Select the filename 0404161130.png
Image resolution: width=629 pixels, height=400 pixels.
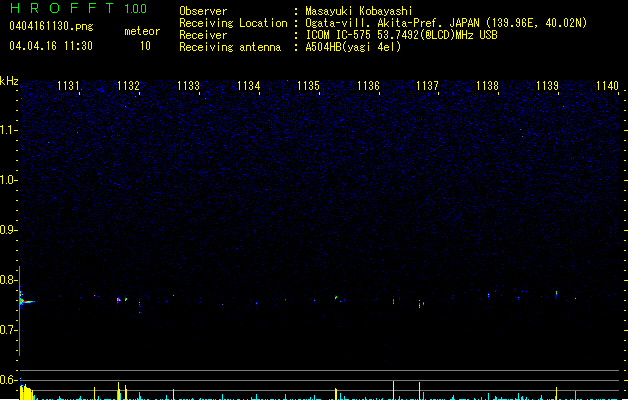pyautogui.click(x=51, y=26)
